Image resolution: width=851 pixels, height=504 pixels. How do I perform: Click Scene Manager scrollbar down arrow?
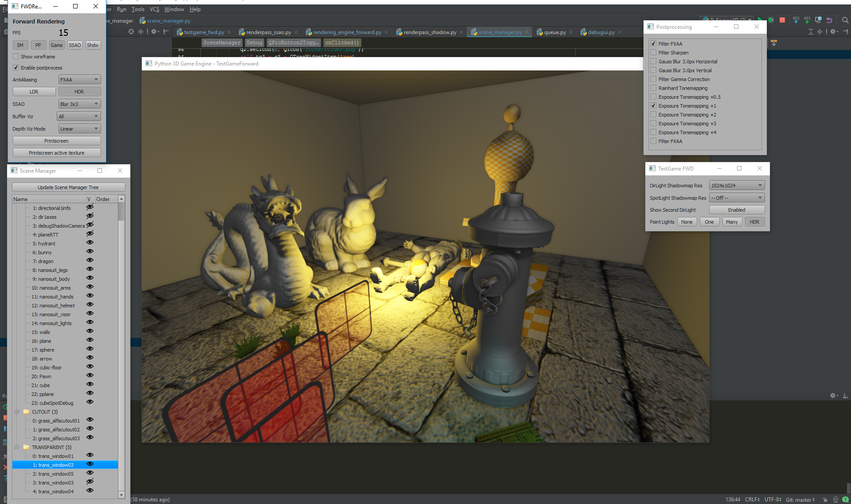tap(121, 495)
